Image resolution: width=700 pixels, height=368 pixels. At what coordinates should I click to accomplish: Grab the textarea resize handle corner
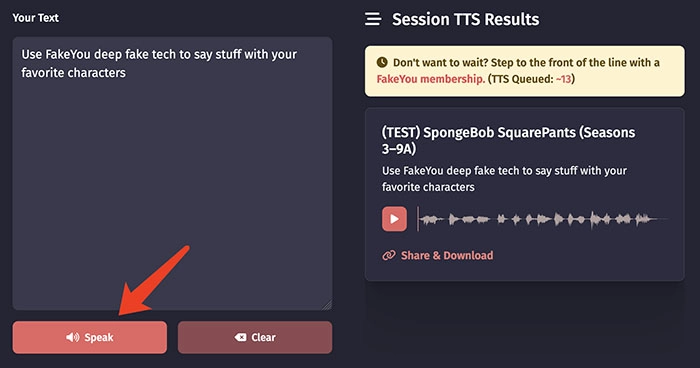pyautogui.click(x=327, y=305)
